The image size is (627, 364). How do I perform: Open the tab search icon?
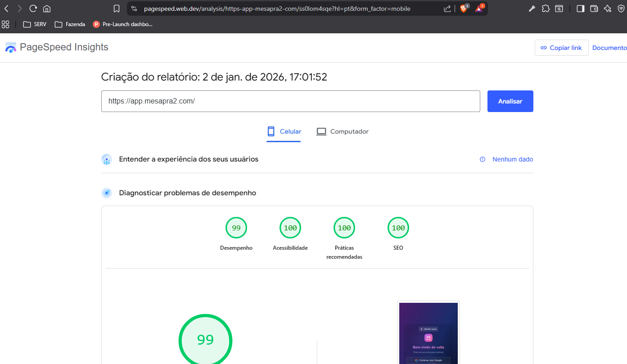point(559,9)
